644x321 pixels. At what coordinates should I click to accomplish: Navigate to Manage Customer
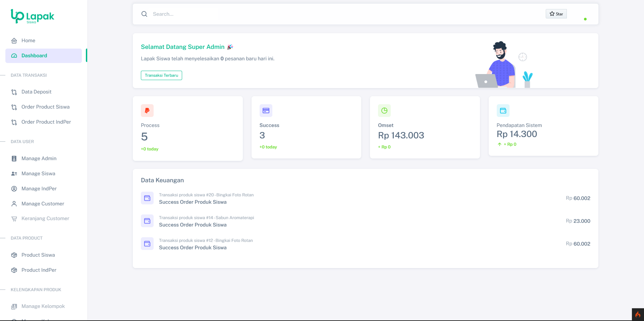pos(43,204)
